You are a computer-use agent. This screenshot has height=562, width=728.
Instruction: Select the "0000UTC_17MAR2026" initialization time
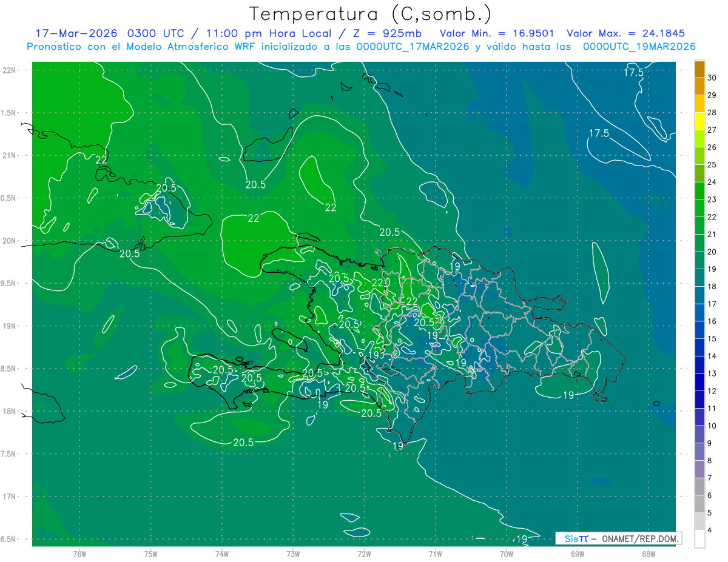pyautogui.click(x=412, y=47)
